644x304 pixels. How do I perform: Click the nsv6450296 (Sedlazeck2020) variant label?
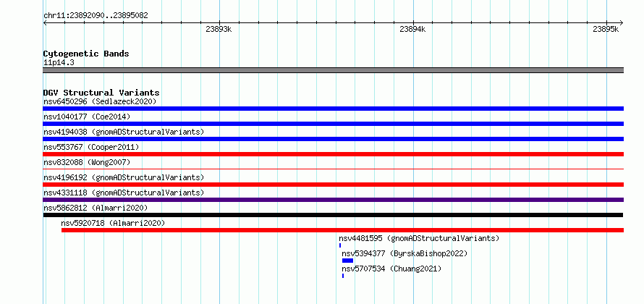(x=100, y=101)
